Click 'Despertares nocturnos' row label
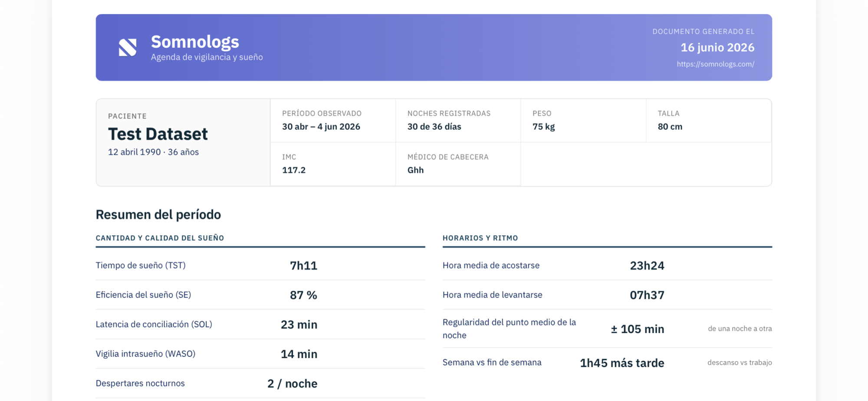This screenshot has height=401, width=868. pos(140,383)
